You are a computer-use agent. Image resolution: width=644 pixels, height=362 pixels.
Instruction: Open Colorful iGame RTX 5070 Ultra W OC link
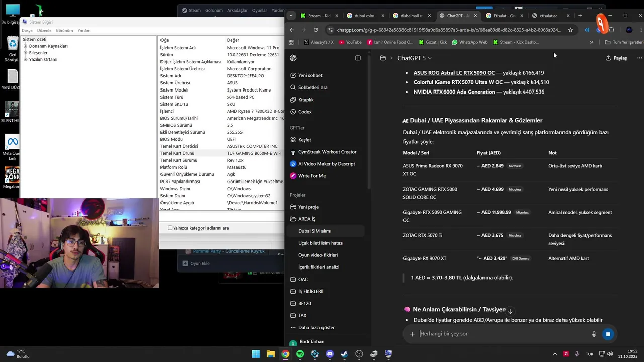point(458,82)
